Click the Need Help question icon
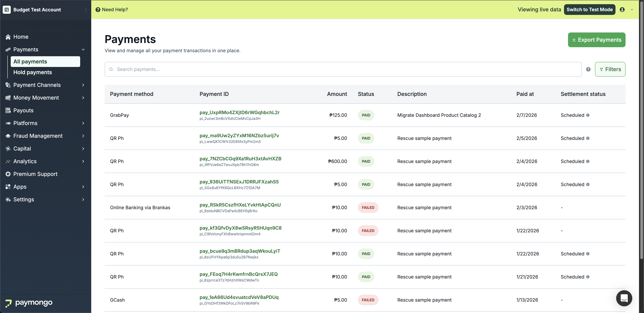Screen dimensions: 644x313 (98, 10)
